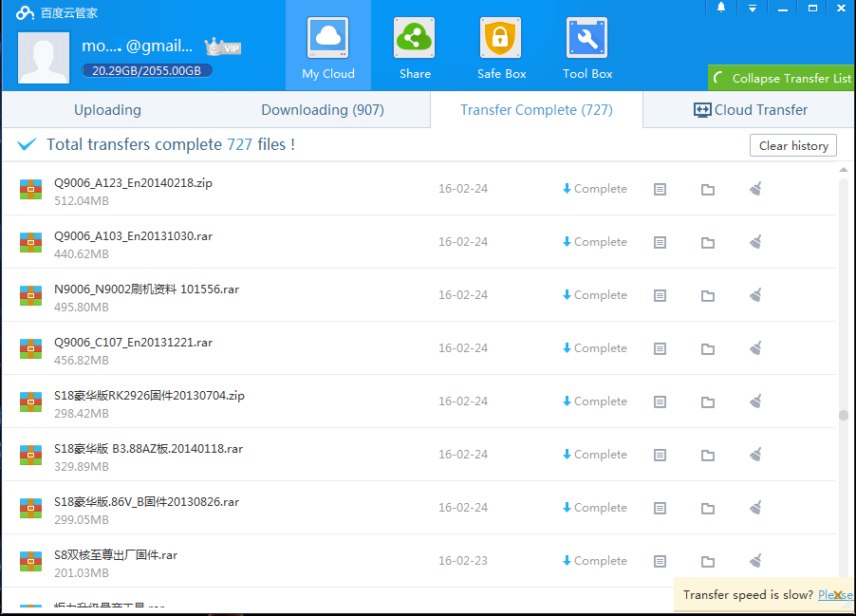Screen dimensions: 856x616
Task: Open file details for Q9006_A103_En20131030.rar
Action: pyautogui.click(x=660, y=242)
